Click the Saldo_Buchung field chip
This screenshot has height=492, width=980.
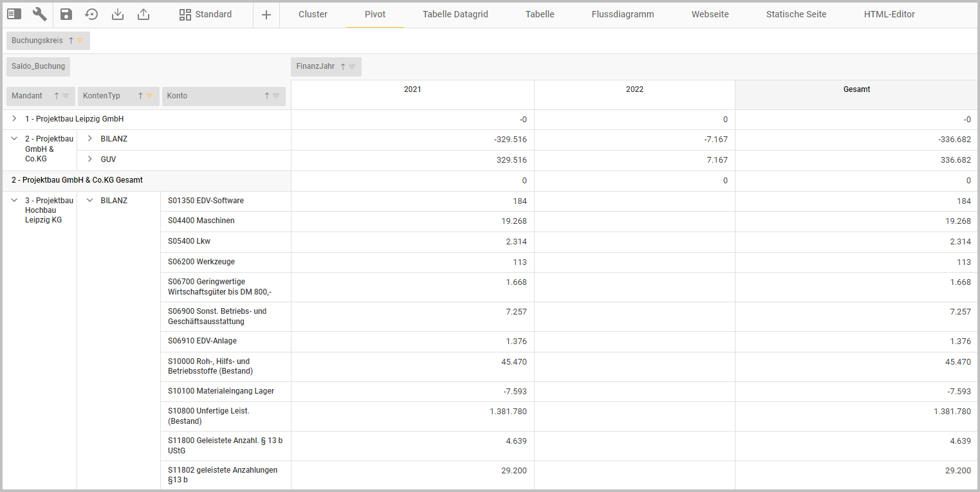38,66
